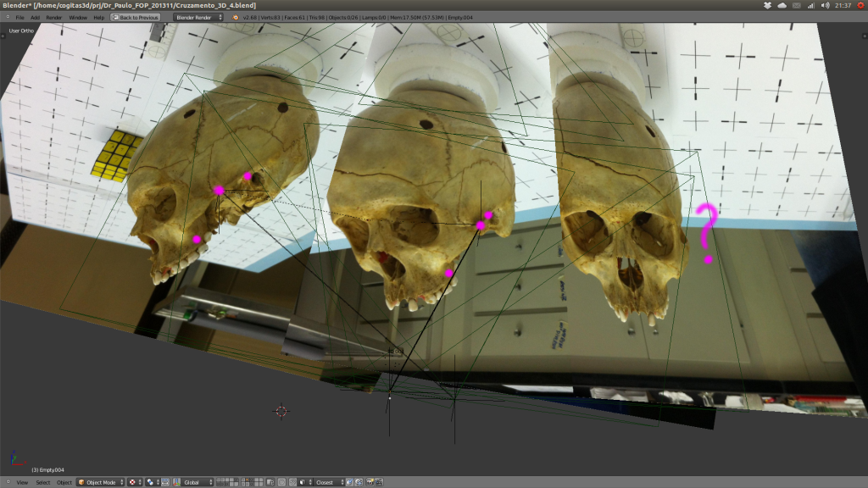Click the Blender logo icon in info bar
The height and width of the screenshot is (488, 868).
click(x=236, y=17)
